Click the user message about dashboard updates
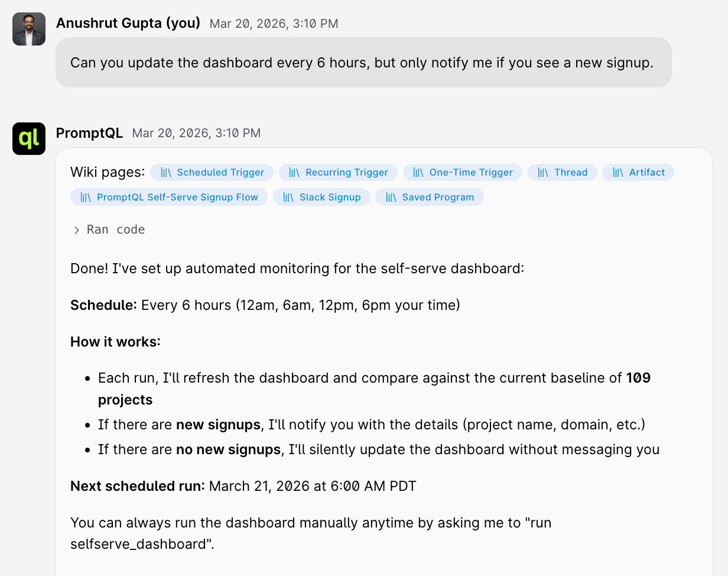The width and height of the screenshot is (728, 576). click(x=362, y=63)
